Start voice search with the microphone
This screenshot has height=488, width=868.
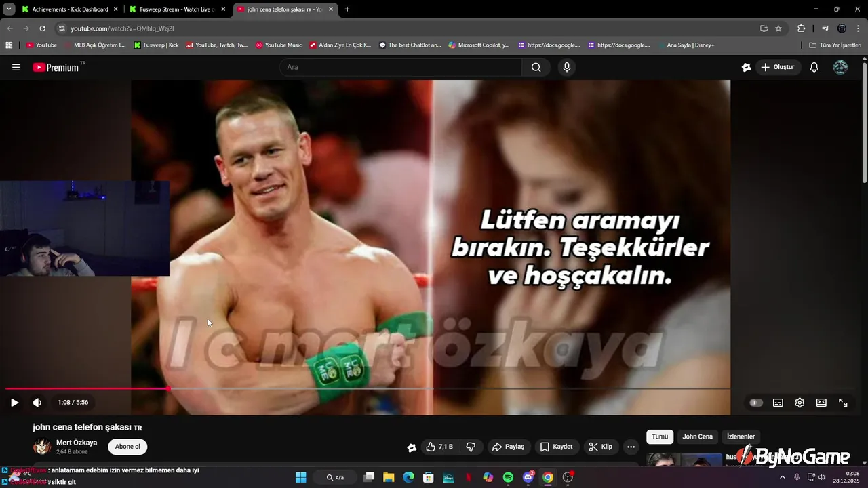[567, 67]
